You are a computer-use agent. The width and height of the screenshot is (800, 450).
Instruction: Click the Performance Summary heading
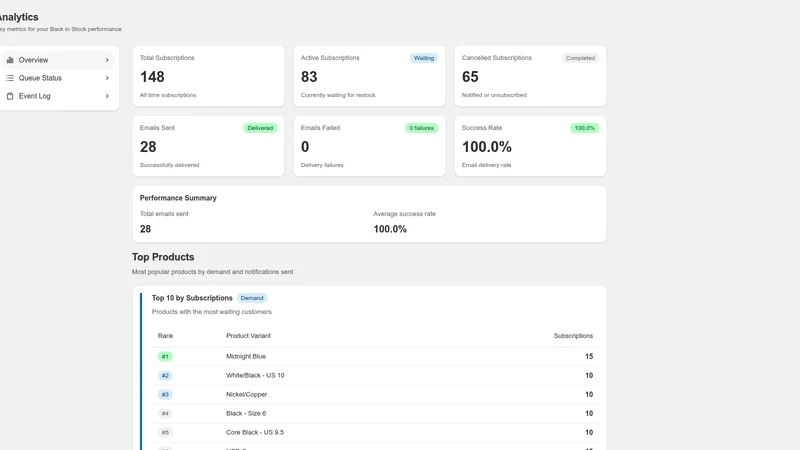178,198
